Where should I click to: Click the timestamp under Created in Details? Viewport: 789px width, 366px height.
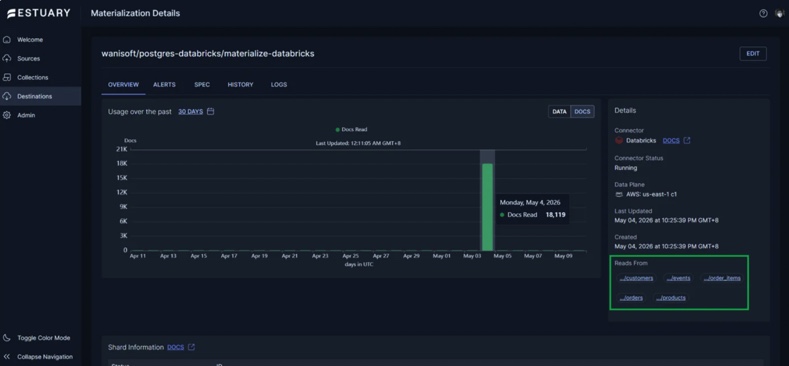point(666,246)
